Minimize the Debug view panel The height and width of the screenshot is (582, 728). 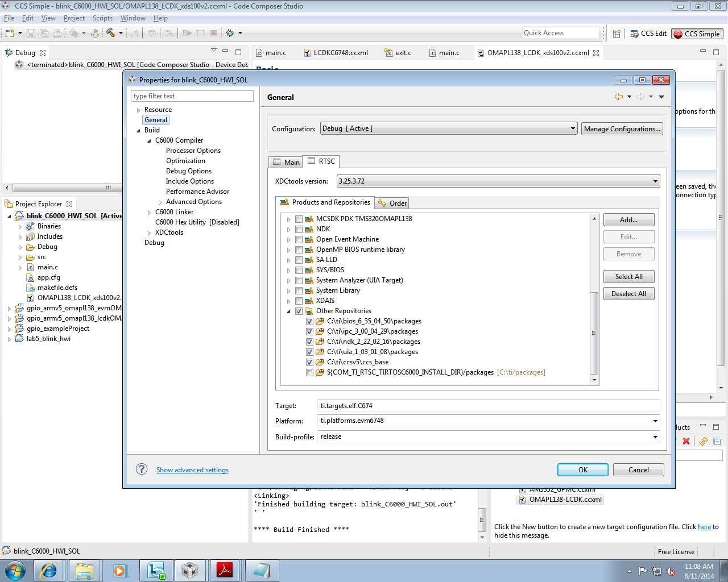coord(225,52)
